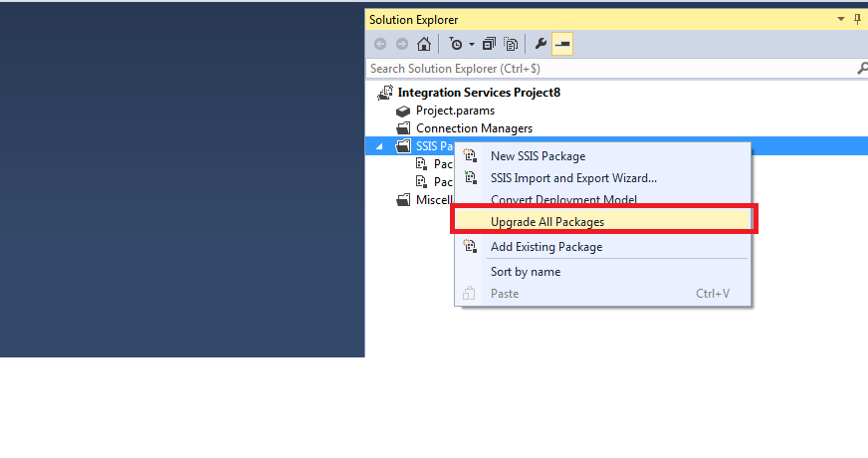Click the Forward arrow in Solution Explorer

401,44
